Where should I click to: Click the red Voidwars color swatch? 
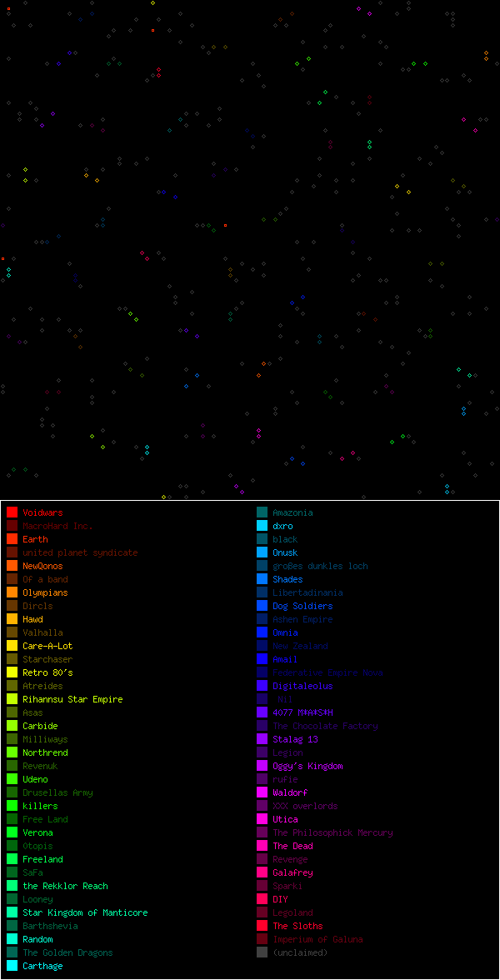[12, 512]
